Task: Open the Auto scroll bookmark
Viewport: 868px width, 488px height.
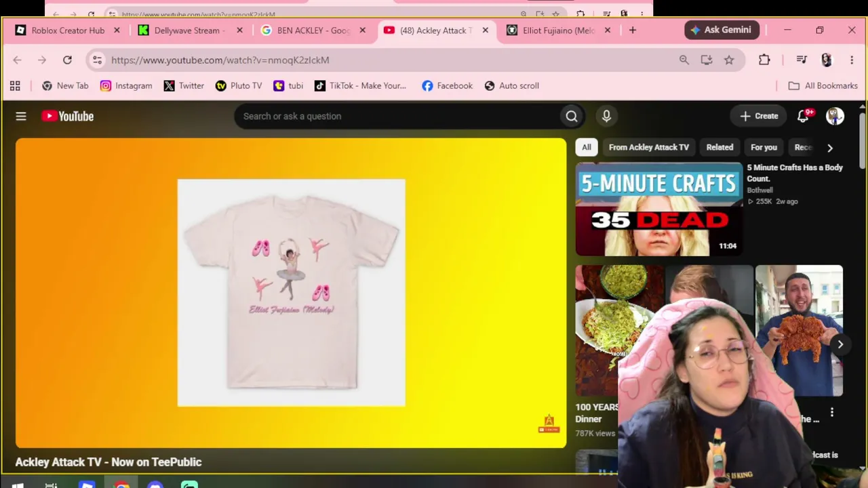Action: point(512,86)
